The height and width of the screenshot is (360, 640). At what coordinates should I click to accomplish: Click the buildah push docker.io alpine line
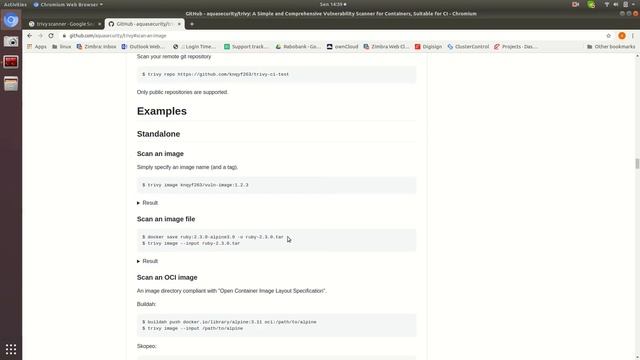(229, 322)
